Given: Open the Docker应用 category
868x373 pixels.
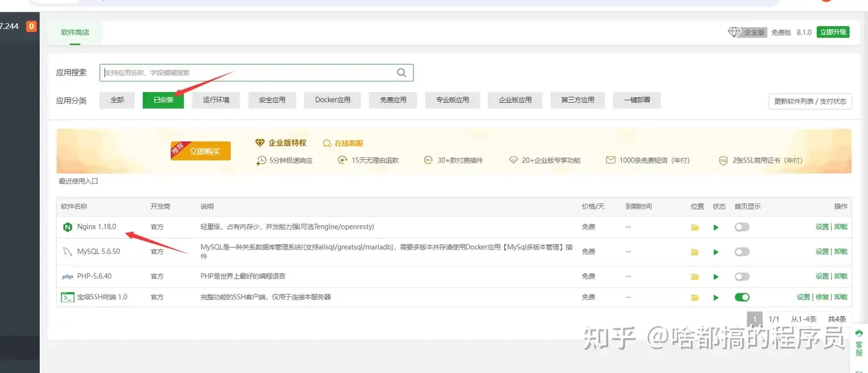Looking at the screenshot, I should click(x=332, y=100).
